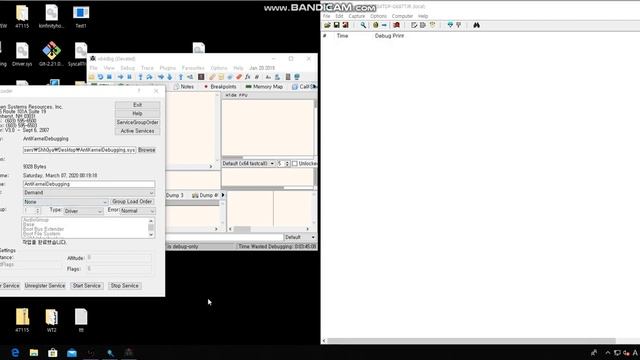Click the step over icon in x64dbg
This screenshot has height=360, width=640.
pyautogui.click(x=149, y=77)
